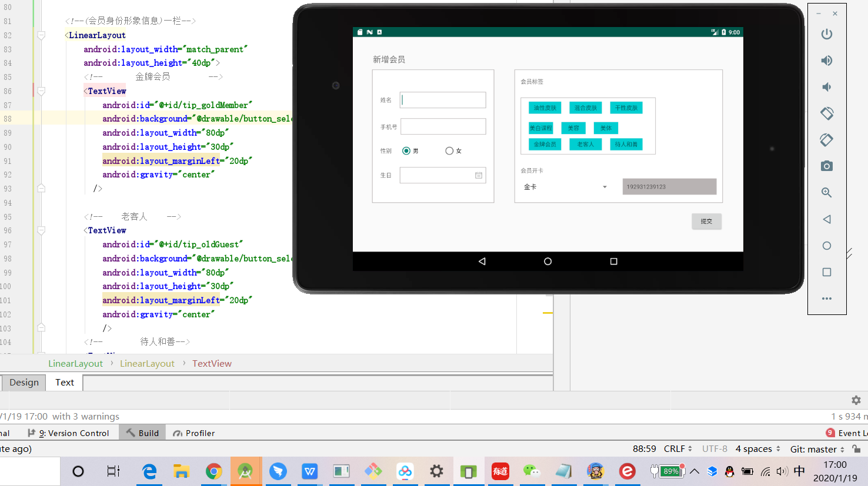This screenshot has height=486, width=868.
Task: Toggle the 混合皮肤 tag
Action: click(x=586, y=108)
